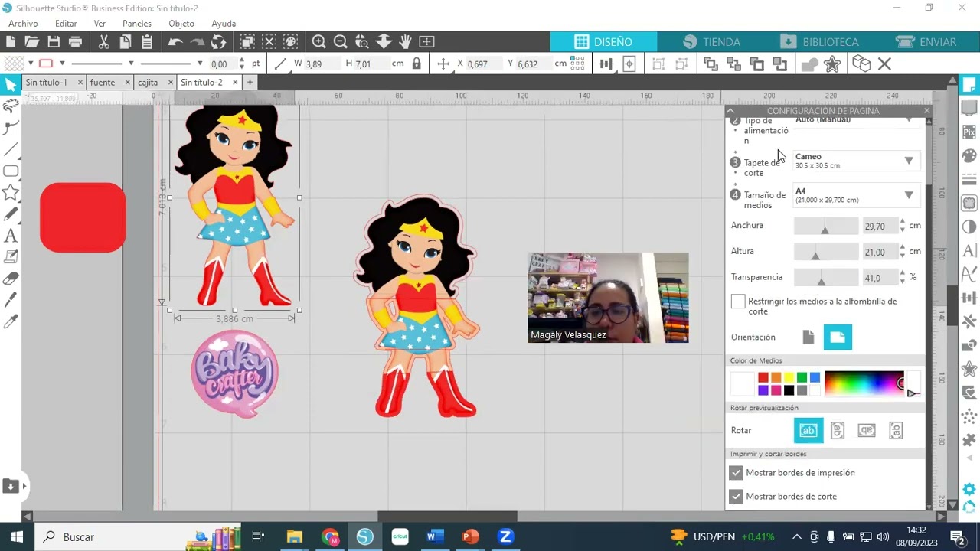Pick the rounded rectangle drawing tool
Viewport: 980px width, 551px height.
tap(11, 171)
